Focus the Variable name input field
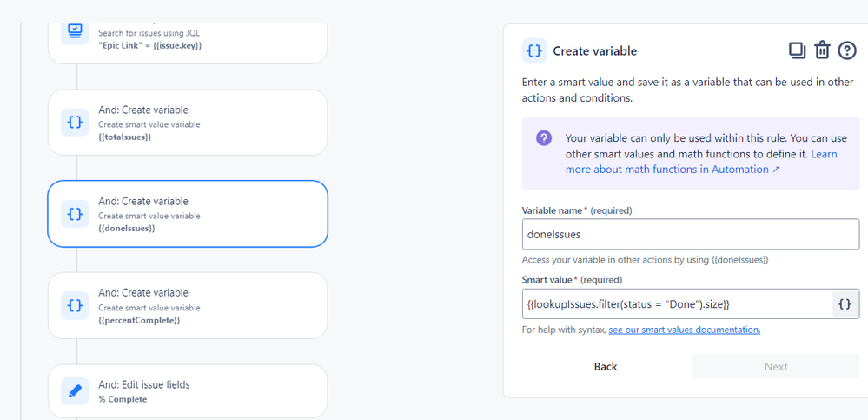Screen dimensions: 868x420 point(691,235)
